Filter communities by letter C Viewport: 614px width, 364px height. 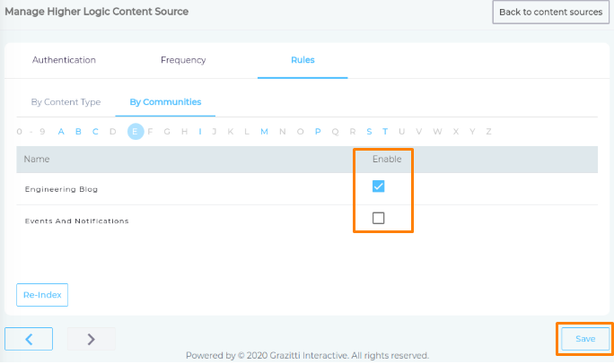pyautogui.click(x=95, y=132)
